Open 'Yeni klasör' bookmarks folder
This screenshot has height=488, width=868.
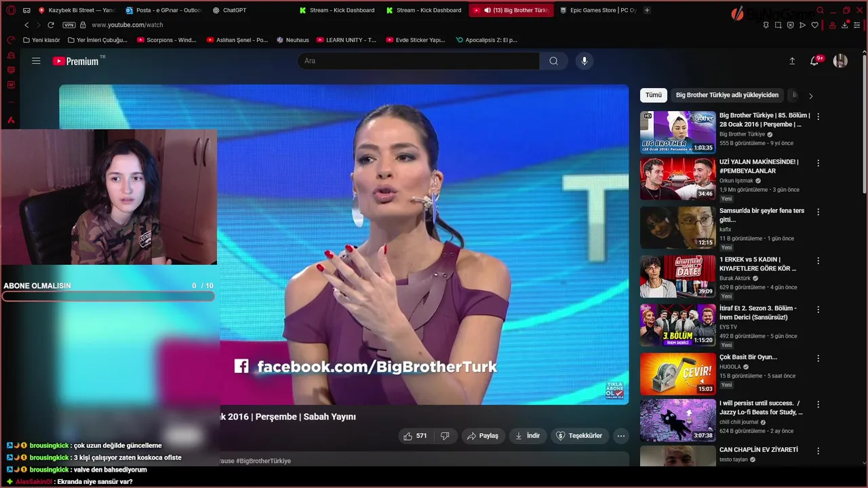(41, 40)
